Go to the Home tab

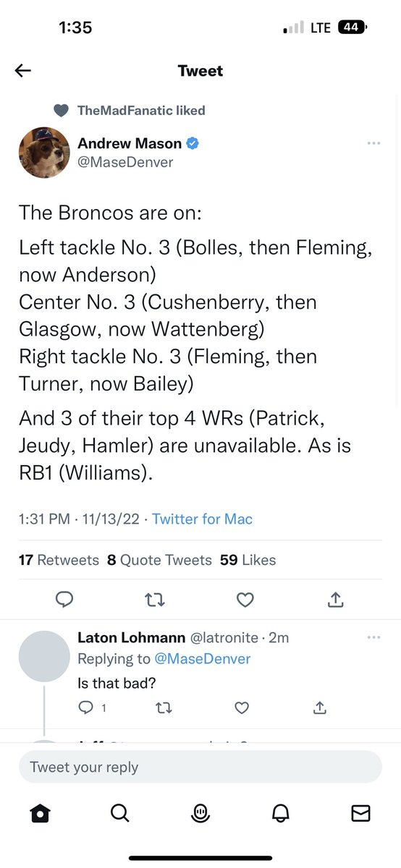tap(40, 813)
